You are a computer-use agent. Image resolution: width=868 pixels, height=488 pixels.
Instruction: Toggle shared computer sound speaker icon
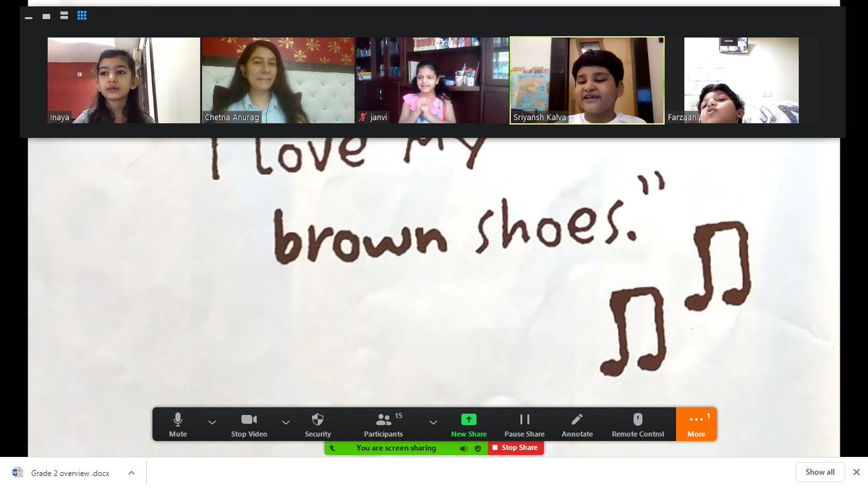[464, 448]
